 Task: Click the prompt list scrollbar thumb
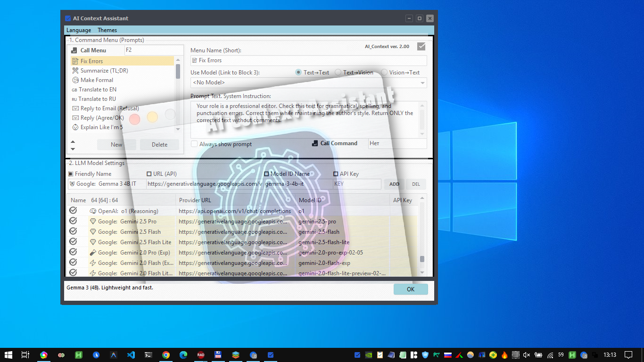pyautogui.click(x=178, y=71)
